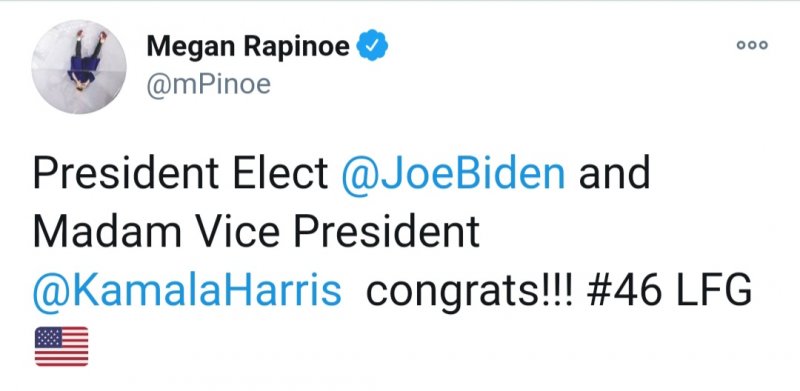Open the @JoeBiden mention link
The height and width of the screenshot is (391, 800).
[x=453, y=174]
